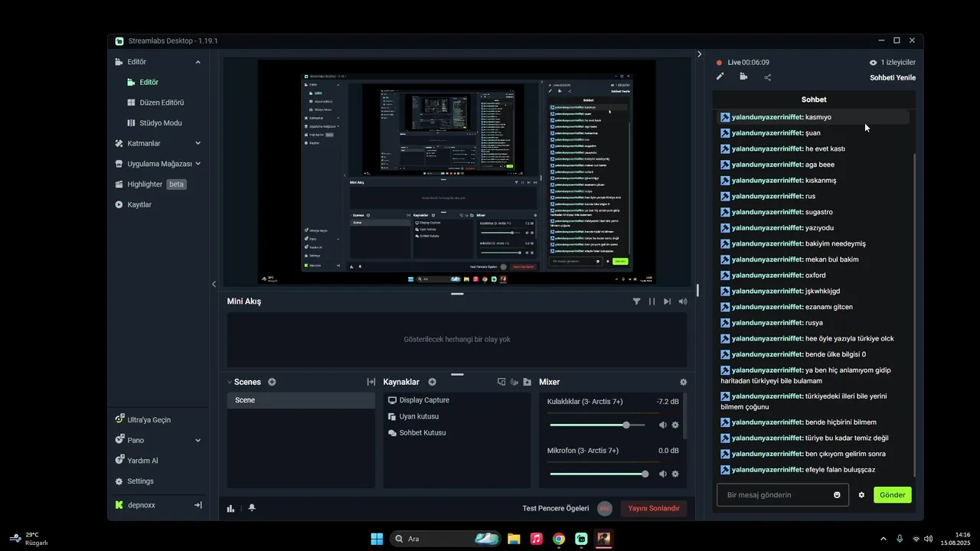The height and width of the screenshot is (551, 980).
Task: Click the depnoxx account entry
Action: click(x=136, y=505)
